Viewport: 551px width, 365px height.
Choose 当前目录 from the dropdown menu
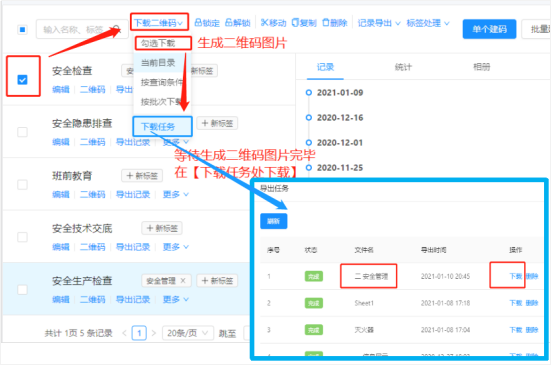[x=158, y=63]
